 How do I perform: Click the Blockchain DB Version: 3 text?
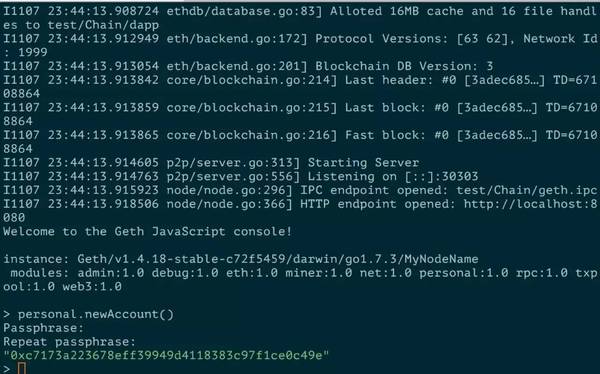click(x=404, y=66)
